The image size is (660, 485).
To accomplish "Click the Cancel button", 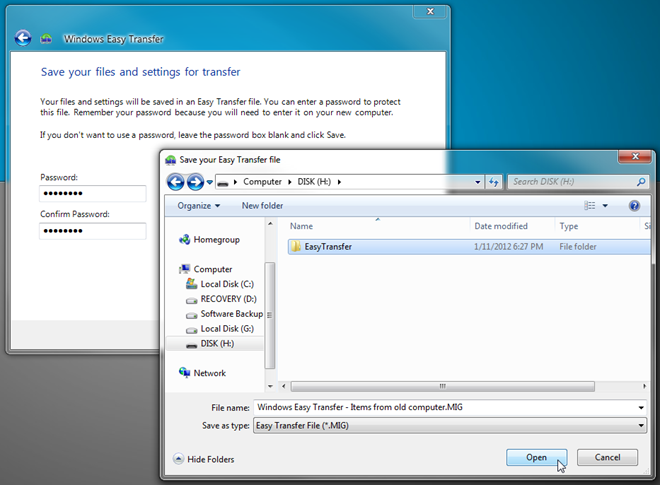I will point(607,457).
